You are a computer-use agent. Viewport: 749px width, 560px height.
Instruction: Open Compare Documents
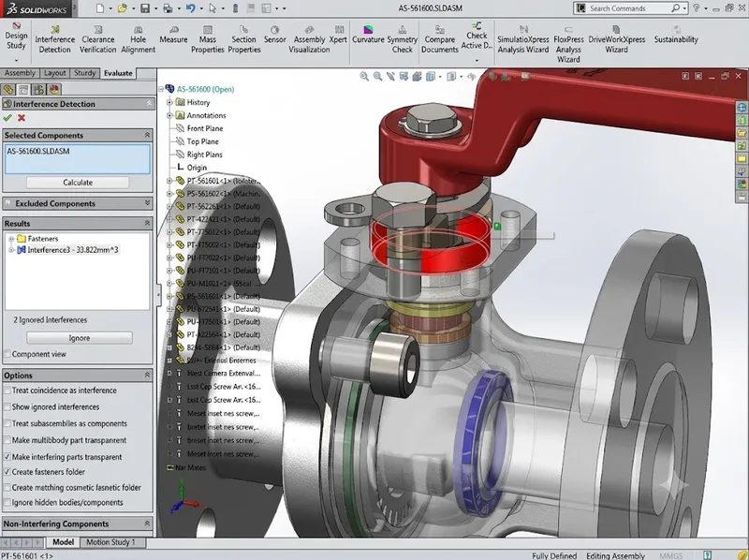click(x=439, y=39)
